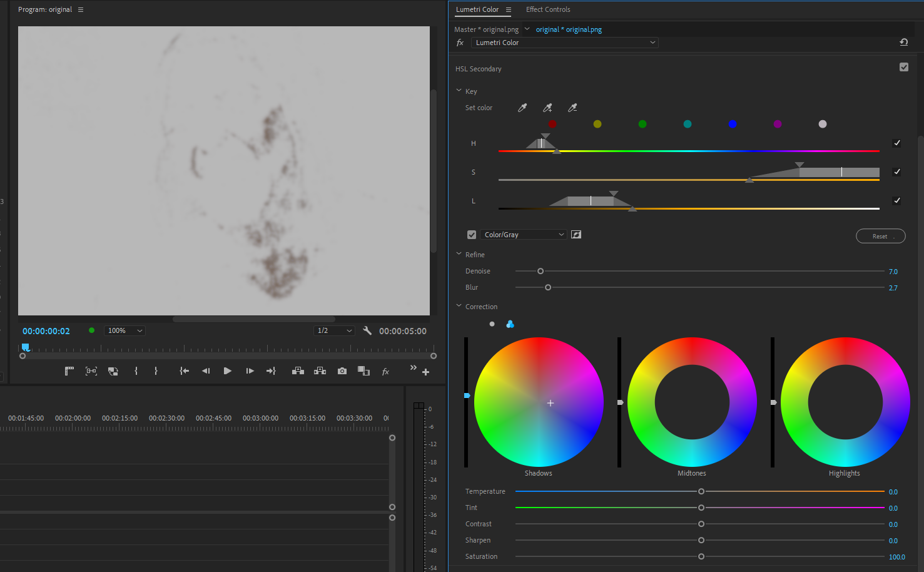Toggle the Color/Gray mask view checkbox
This screenshot has width=924, height=572.
[x=472, y=235]
